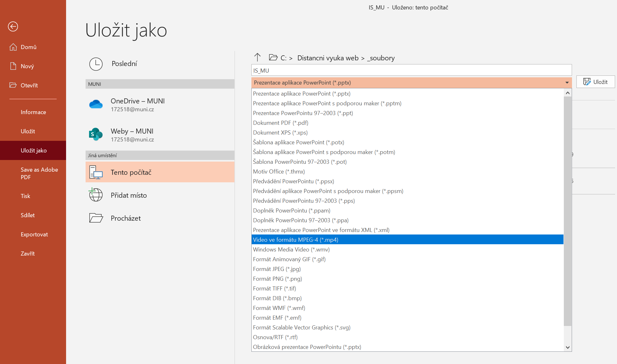Choose Obrázková prezentace PowerPointu (*.pptx)
The width and height of the screenshot is (617, 364).
(x=407, y=347)
